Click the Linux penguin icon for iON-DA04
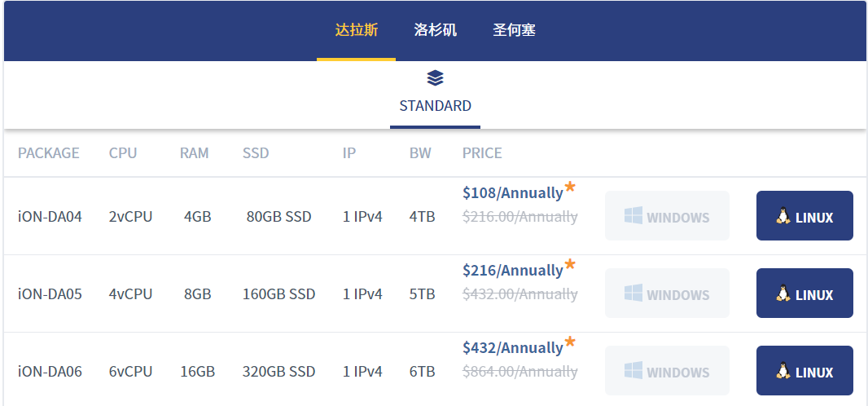This screenshot has width=868, height=406. [783, 216]
